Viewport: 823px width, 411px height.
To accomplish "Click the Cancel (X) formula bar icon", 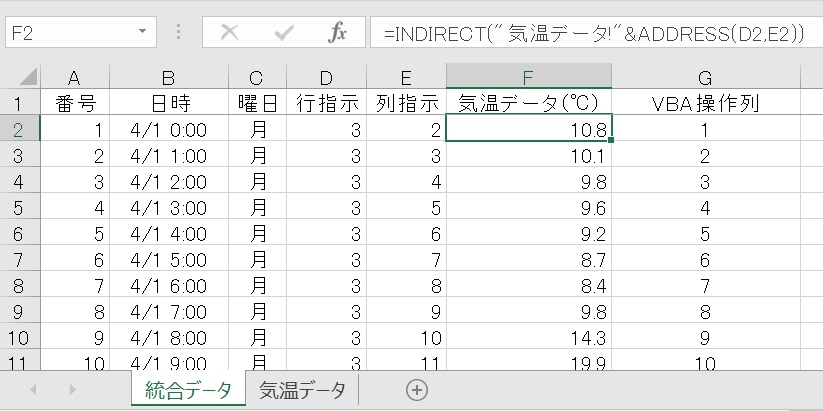I will pyautogui.click(x=229, y=33).
